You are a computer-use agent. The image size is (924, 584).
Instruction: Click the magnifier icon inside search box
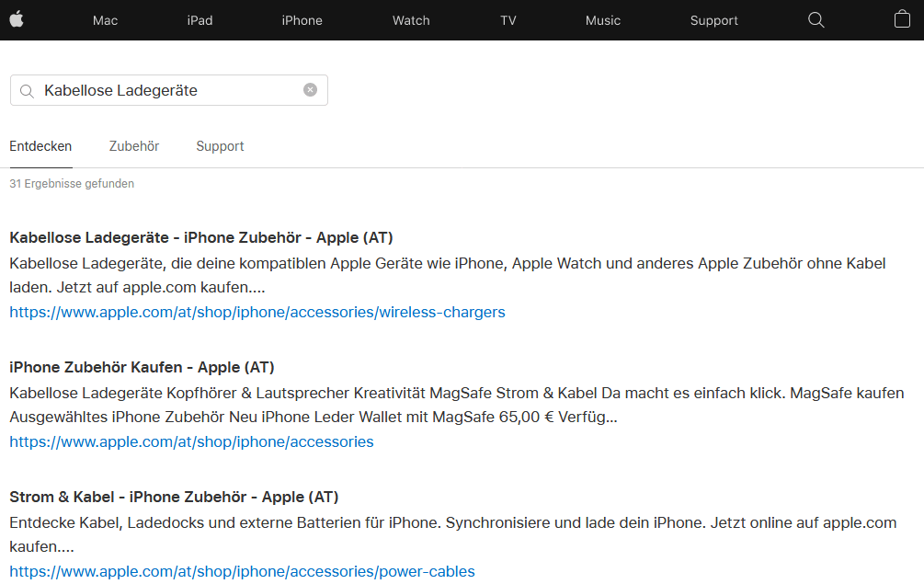(x=27, y=91)
